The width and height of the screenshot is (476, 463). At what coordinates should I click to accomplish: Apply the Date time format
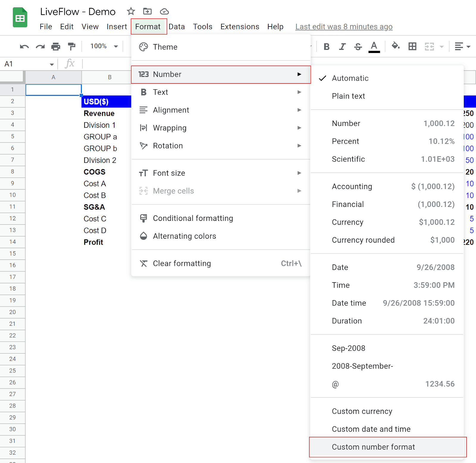[x=387, y=303]
